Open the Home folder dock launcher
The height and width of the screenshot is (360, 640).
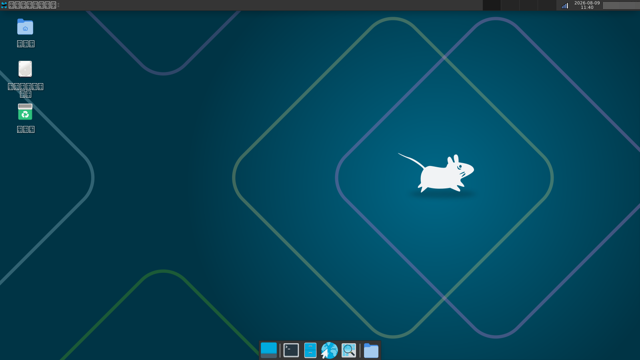pos(371,350)
